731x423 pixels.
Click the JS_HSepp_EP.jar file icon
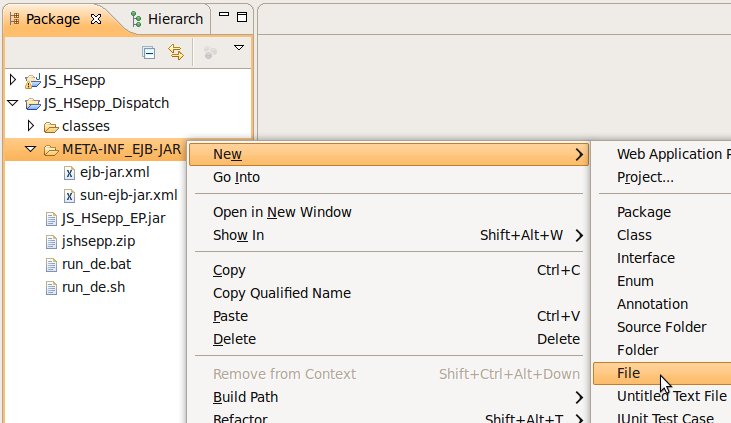[x=51, y=218]
